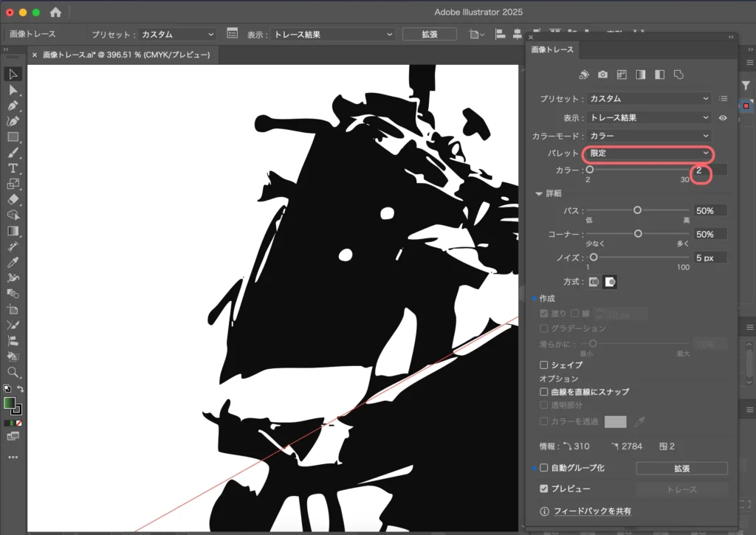Click the outline preset icon in Image Trace panel
The height and width of the screenshot is (535, 756).
[x=678, y=74]
